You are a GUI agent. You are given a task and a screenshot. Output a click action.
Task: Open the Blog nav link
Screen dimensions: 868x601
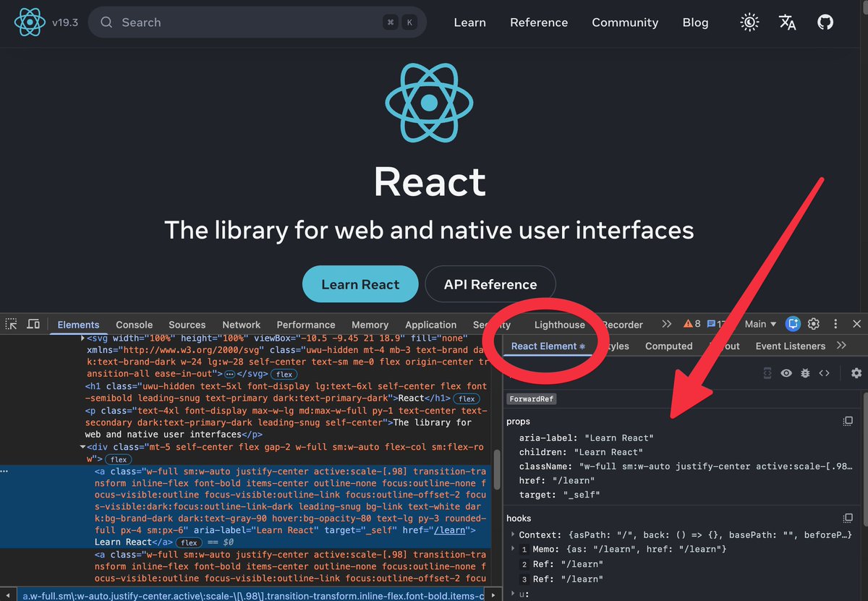[695, 22]
